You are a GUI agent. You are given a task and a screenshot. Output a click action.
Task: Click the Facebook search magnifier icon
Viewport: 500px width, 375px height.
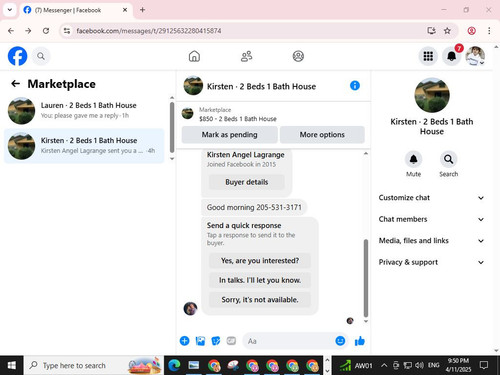pos(41,56)
